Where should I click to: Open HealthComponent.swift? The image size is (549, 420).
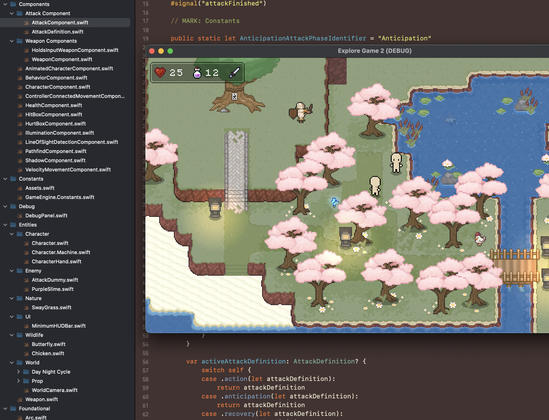pyautogui.click(x=54, y=105)
